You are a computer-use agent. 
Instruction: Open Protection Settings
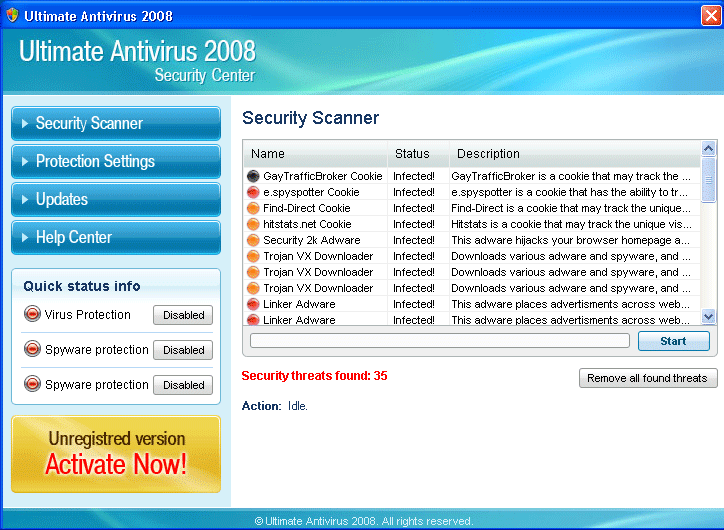pos(116,161)
